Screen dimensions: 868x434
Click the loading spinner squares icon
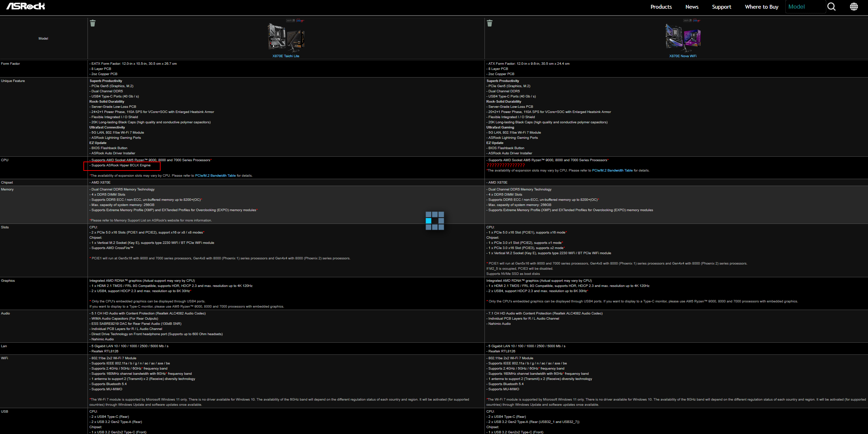(435, 221)
